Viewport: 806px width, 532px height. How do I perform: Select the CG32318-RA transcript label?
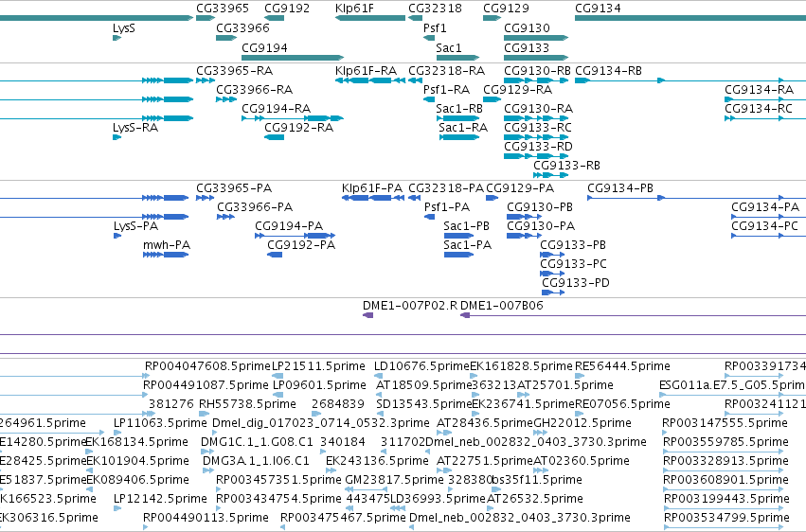click(x=447, y=71)
